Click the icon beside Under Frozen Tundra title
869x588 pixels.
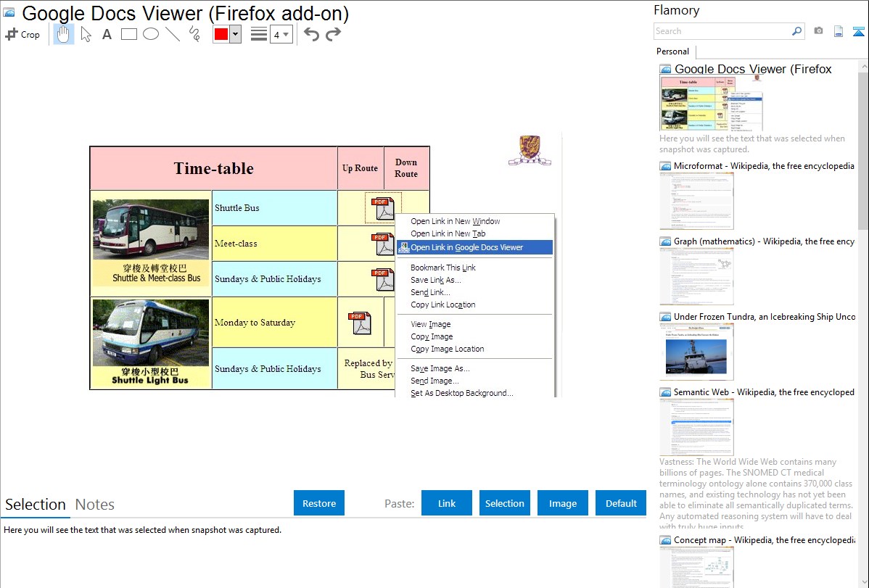coord(665,317)
